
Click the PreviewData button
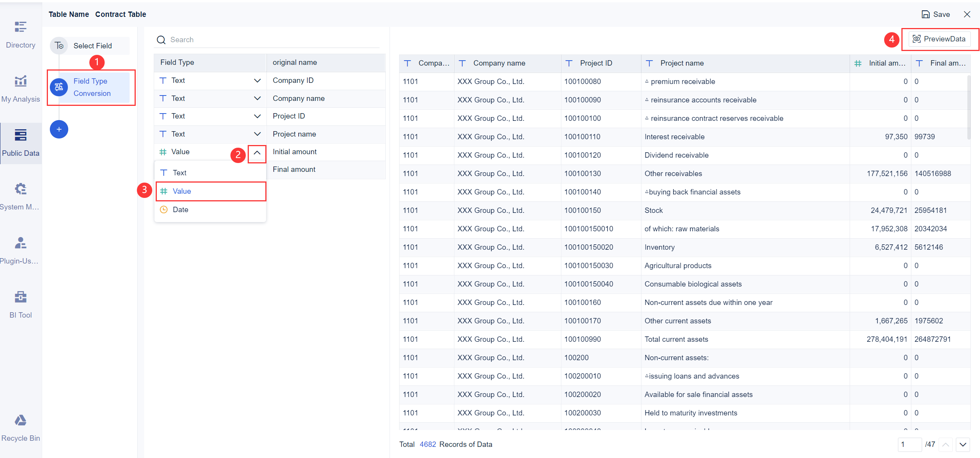click(x=940, y=39)
